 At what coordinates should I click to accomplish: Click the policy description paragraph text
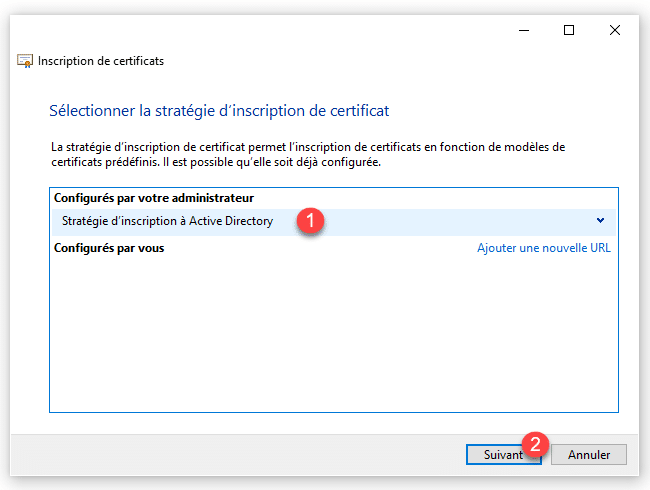(x=308, y=154)
